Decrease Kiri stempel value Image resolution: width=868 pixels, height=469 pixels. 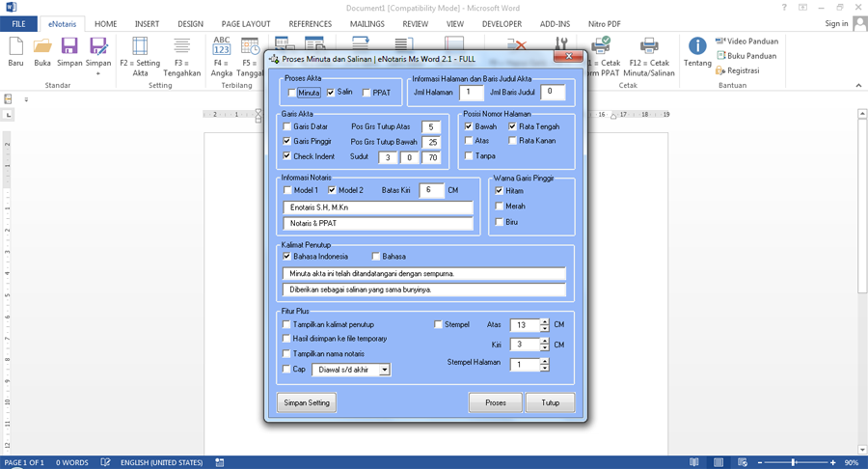point(545,347)
